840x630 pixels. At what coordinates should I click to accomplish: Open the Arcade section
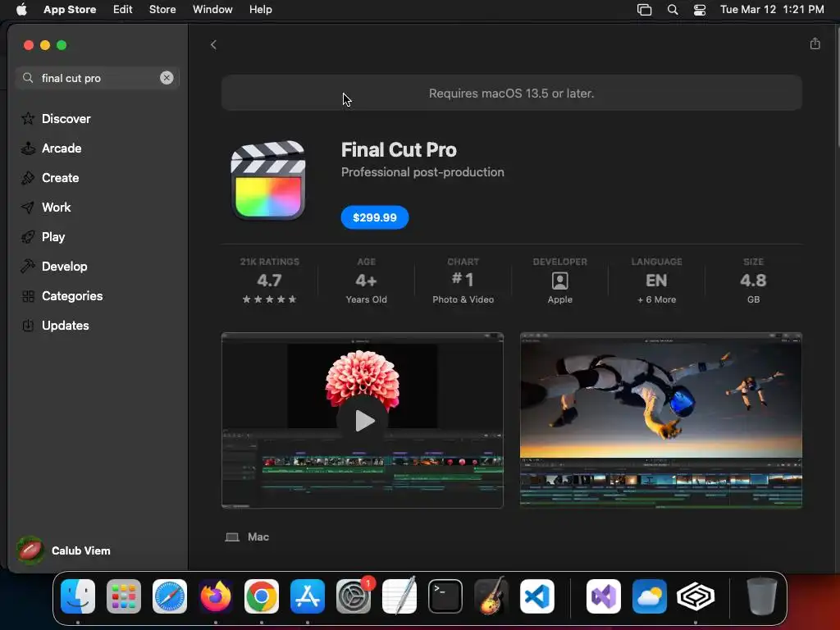point(62,148)
